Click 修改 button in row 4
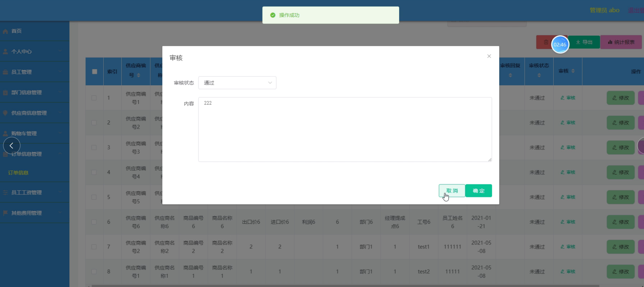 coord(620,172)
